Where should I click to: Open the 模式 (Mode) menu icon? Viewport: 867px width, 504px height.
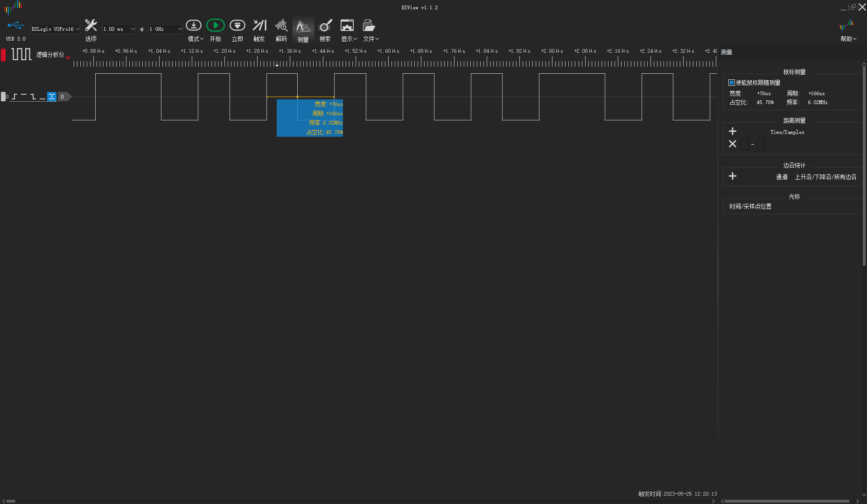(194, 25)
